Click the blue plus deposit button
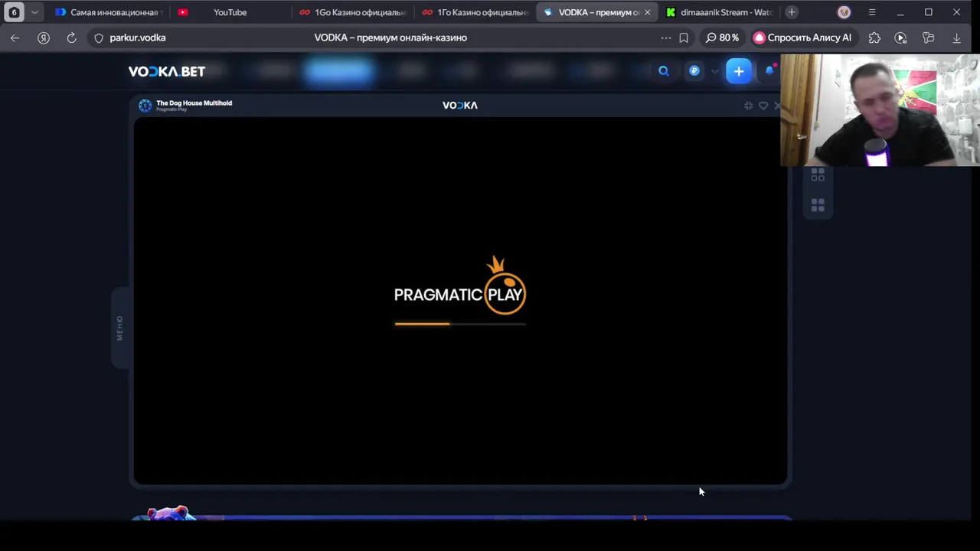Viewport: 980px width, 551px height. pos(739,71)
